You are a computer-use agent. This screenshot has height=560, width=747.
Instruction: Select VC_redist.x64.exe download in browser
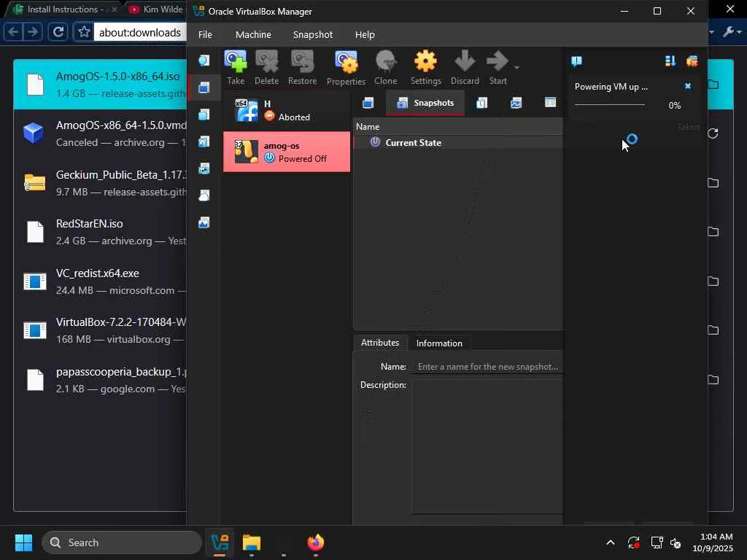pyautogui.click(x=100, y=281)
